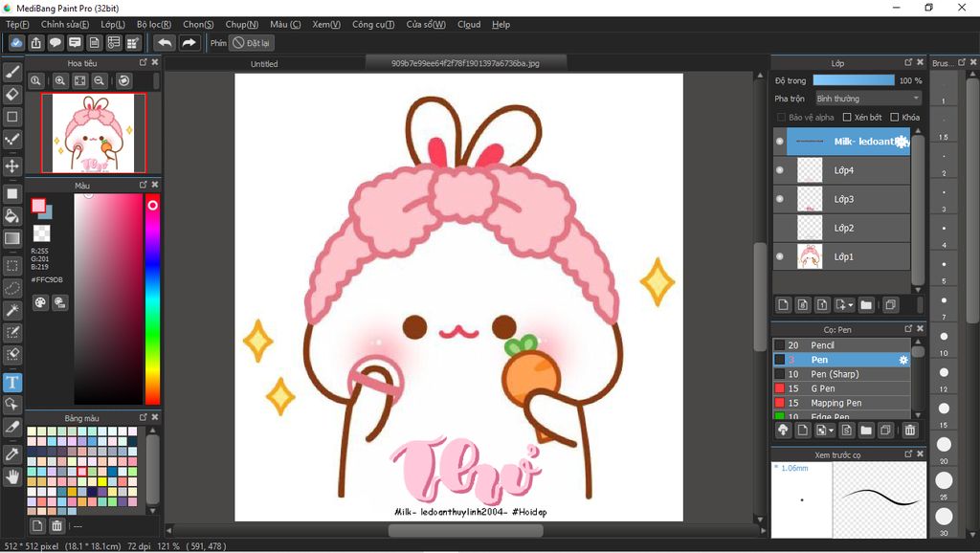Hide the Lớp3 layer
This screenshot has width=980, height=553.
click(x=779, y=199)
